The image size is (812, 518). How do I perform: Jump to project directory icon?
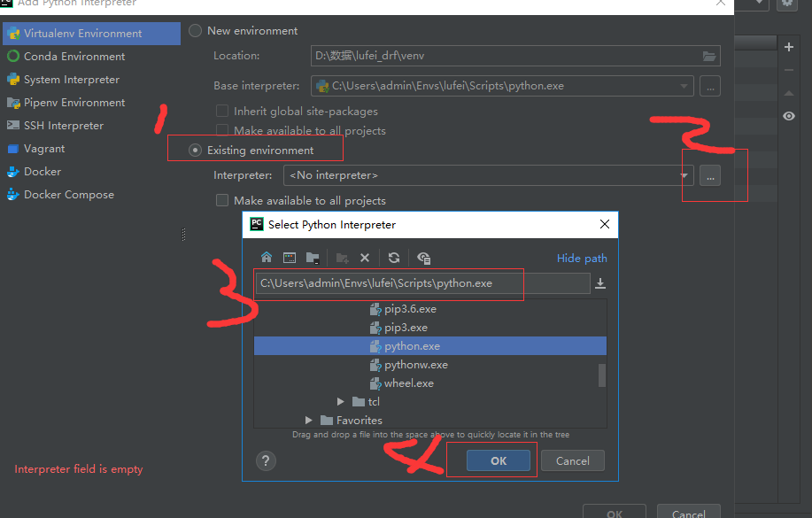[313, 258]
